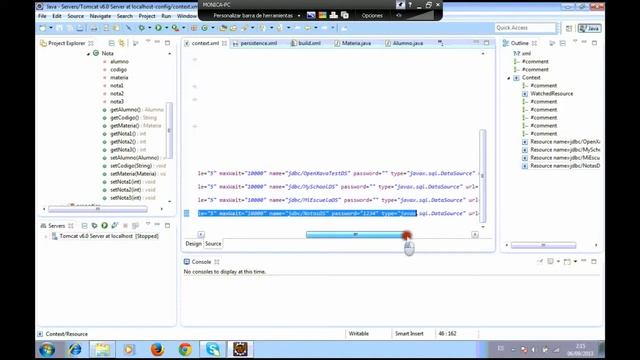
Task: Click Project Explorer horizontal scrollbar
Action: [x=98, y=209]
